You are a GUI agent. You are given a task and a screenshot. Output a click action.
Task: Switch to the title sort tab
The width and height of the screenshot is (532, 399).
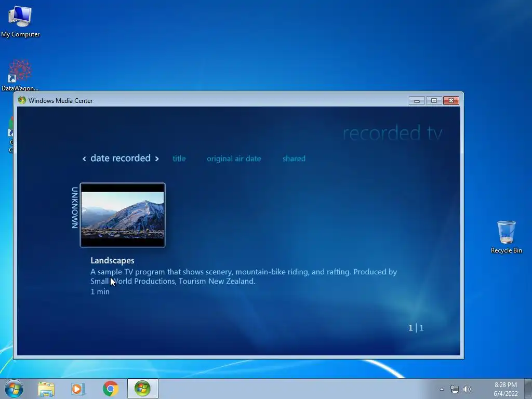pos(179,158)
